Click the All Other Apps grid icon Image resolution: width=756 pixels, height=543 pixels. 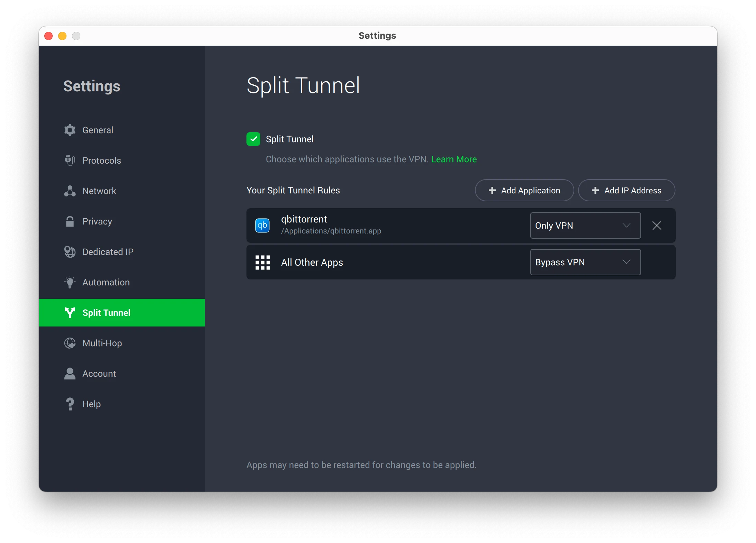262,262
